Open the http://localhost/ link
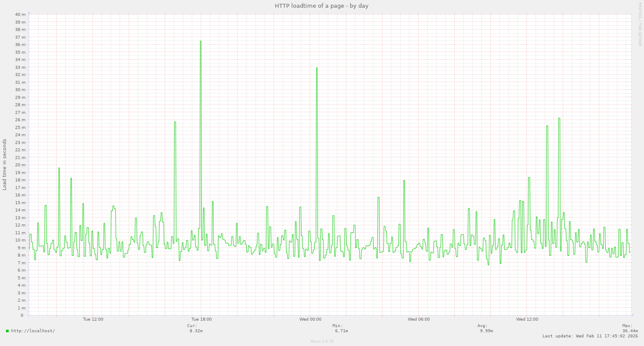 coord(33,331)
